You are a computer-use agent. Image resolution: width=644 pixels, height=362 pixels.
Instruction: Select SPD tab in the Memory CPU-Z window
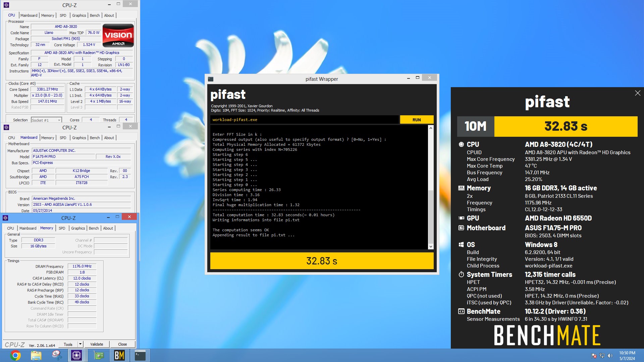tap(62, 228)
